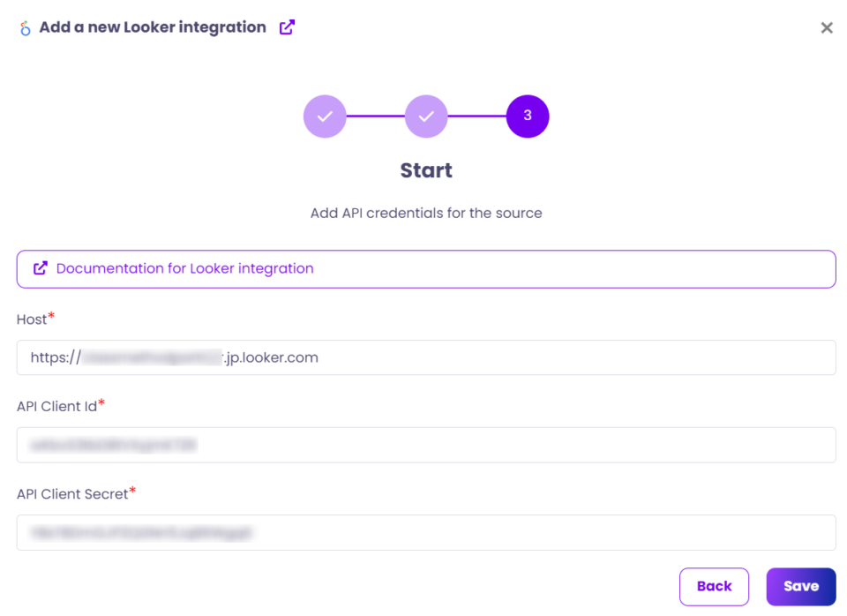Click the required asterisk next to Host
This screenshot has width=847, height=616.
(x=51, y=314)
